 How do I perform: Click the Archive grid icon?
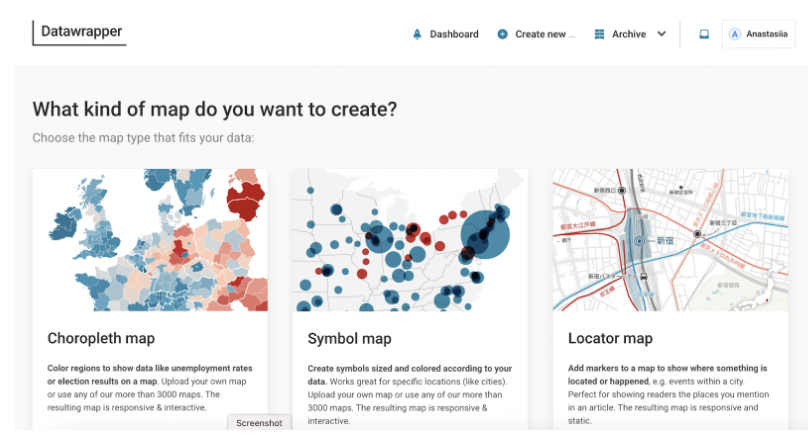coord(599,34)
